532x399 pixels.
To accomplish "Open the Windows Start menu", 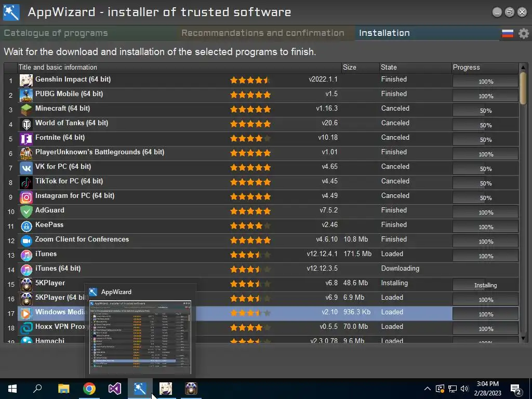I will [x=12, y=389].
